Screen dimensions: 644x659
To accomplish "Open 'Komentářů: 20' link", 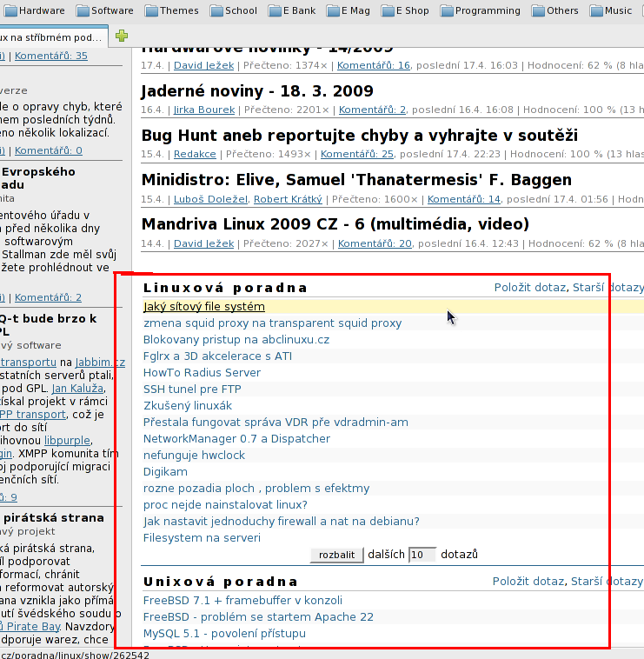I will [x=375, y=243].
